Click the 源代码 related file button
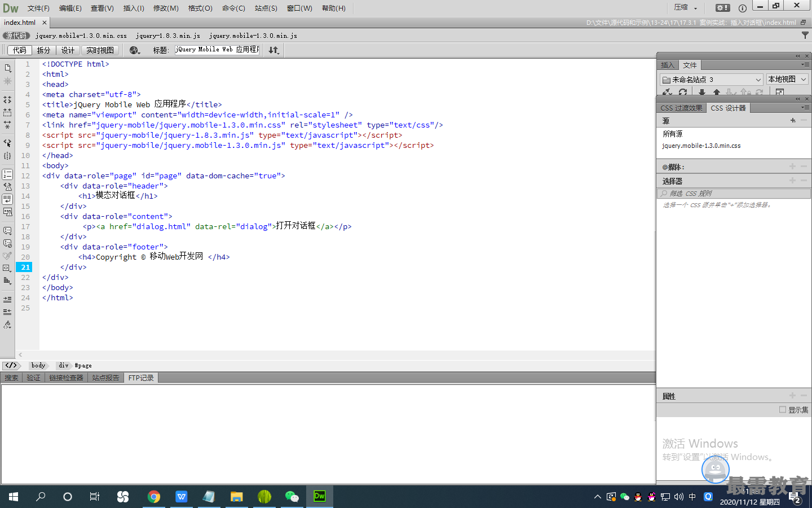 16,36
